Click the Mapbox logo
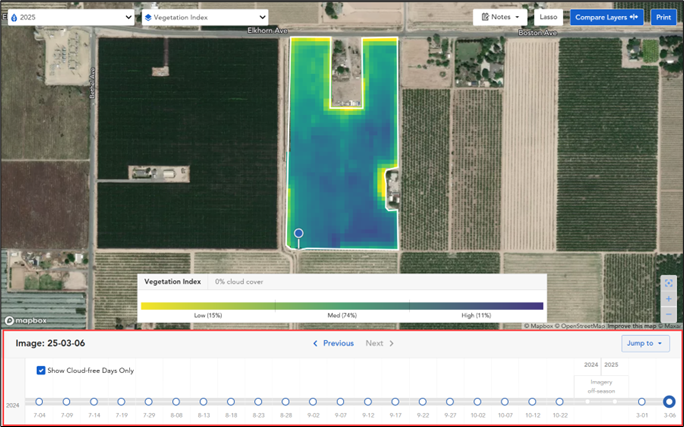 tap(22, 321)
